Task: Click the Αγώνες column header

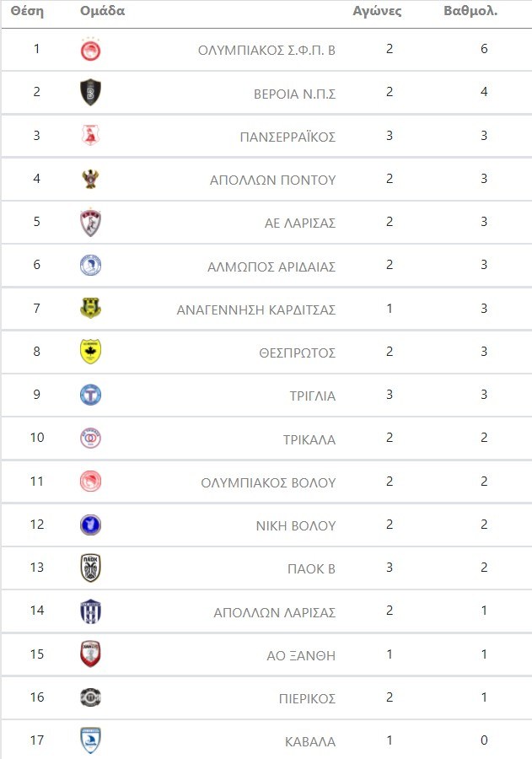Action: click(377, 12)
